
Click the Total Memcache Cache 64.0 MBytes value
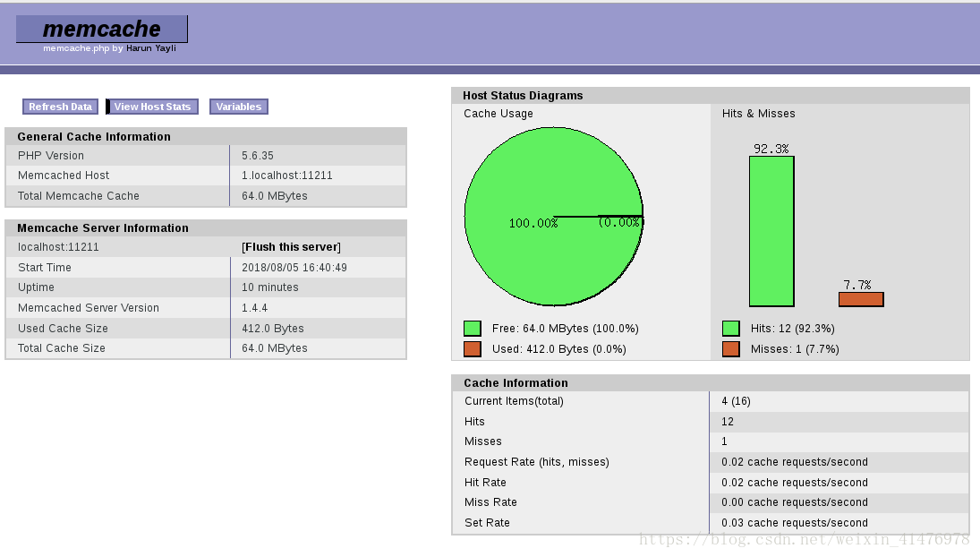pos(275,196)
